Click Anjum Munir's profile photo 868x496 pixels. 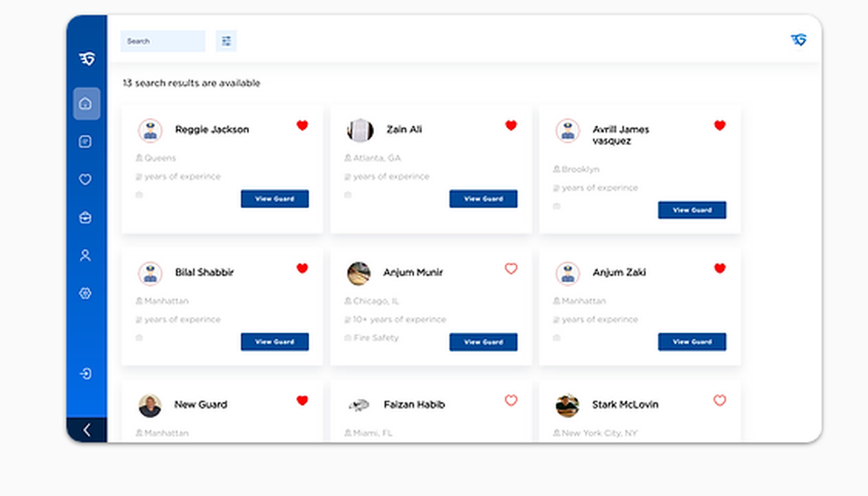[359, 273]
